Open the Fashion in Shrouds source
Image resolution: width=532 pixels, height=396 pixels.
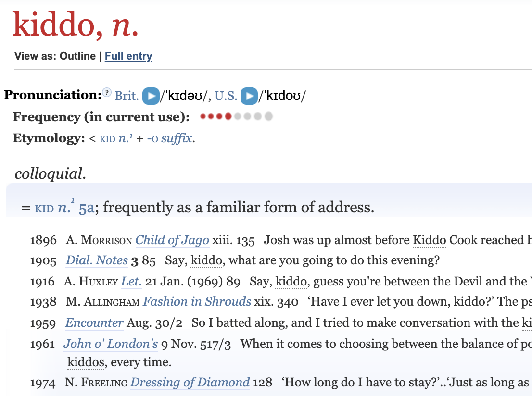point(197,302)
